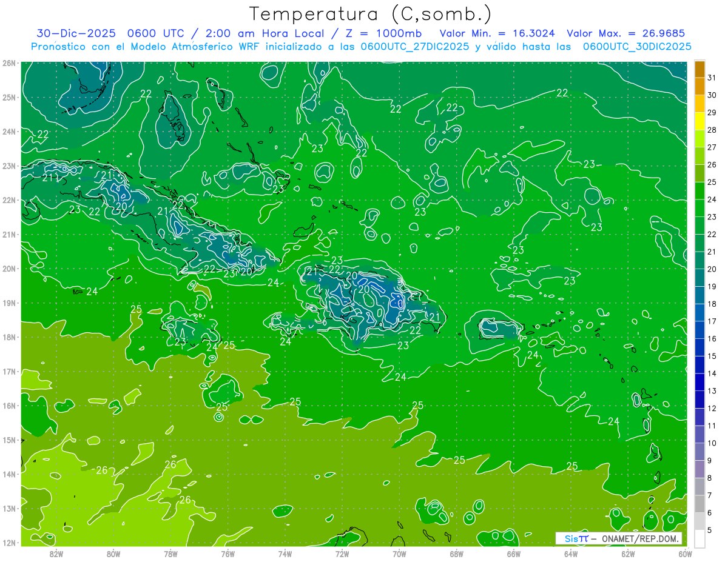Click the white swatch below 5

point(699,538)
